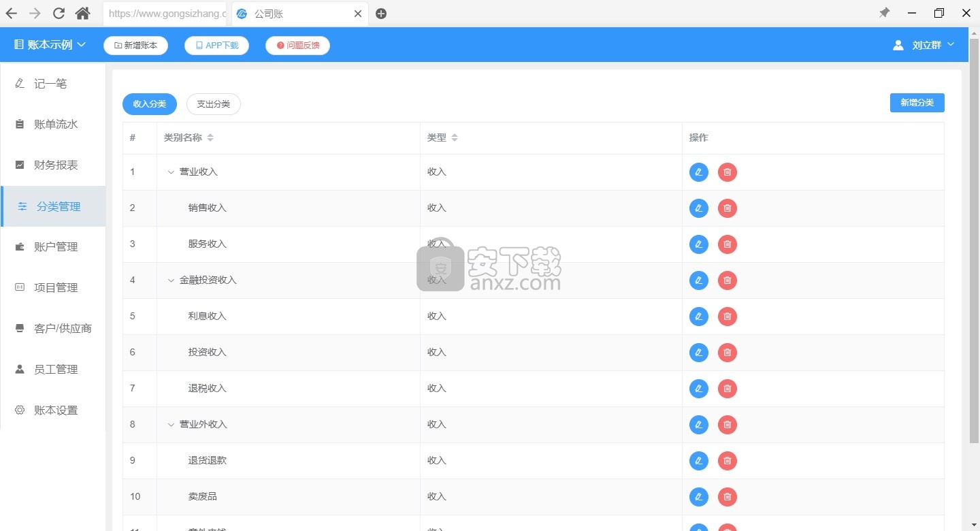The width and height of the screenshot is (980, 531).
Task: Sort table by 类别名称 column
Action: coord(210,138)
